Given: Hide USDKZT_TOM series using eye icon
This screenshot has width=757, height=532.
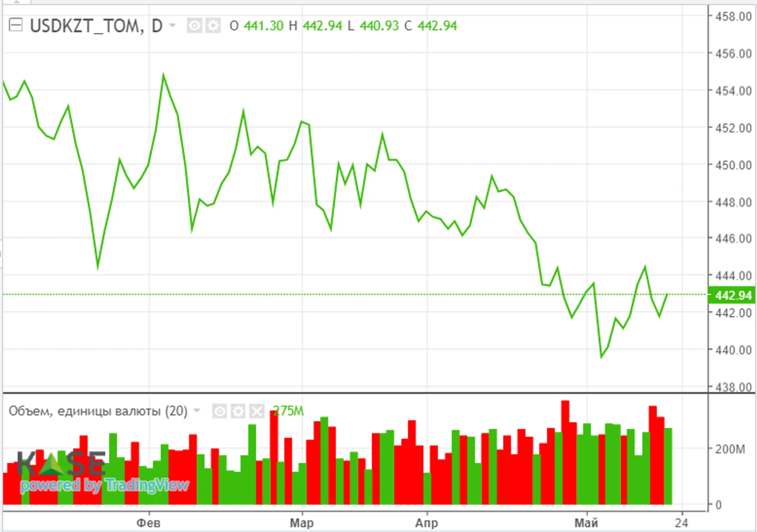Looking at the screenshot, I should click(195, 26).
